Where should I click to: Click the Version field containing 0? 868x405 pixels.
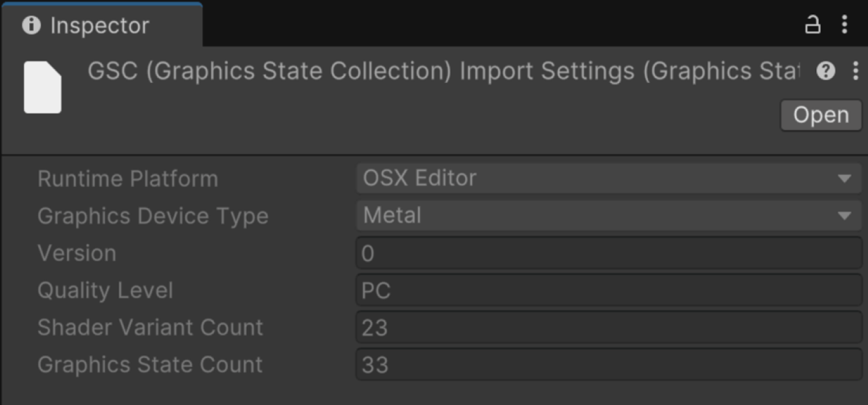[609, 253]
